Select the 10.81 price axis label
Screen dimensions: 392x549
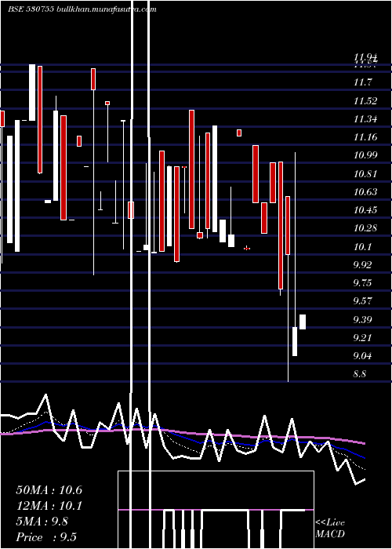pyautogui.click(x=365, y=173)
